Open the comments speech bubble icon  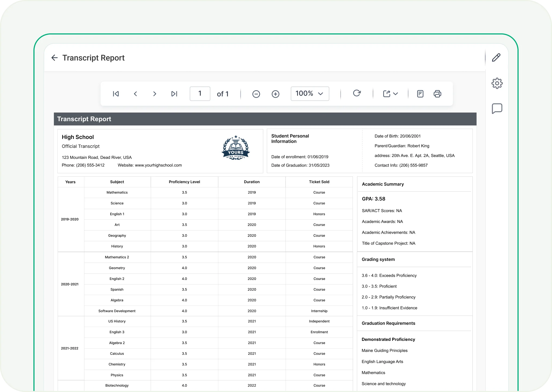[x=497, y=108]
